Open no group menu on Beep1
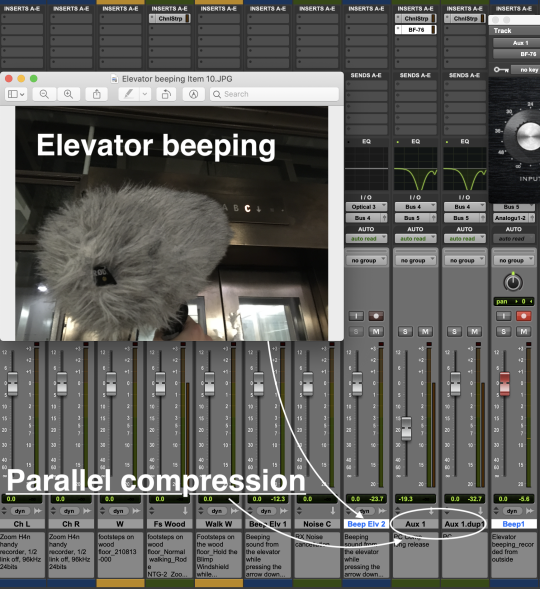This screenshot has width=540, height=589. click(514, 260)
